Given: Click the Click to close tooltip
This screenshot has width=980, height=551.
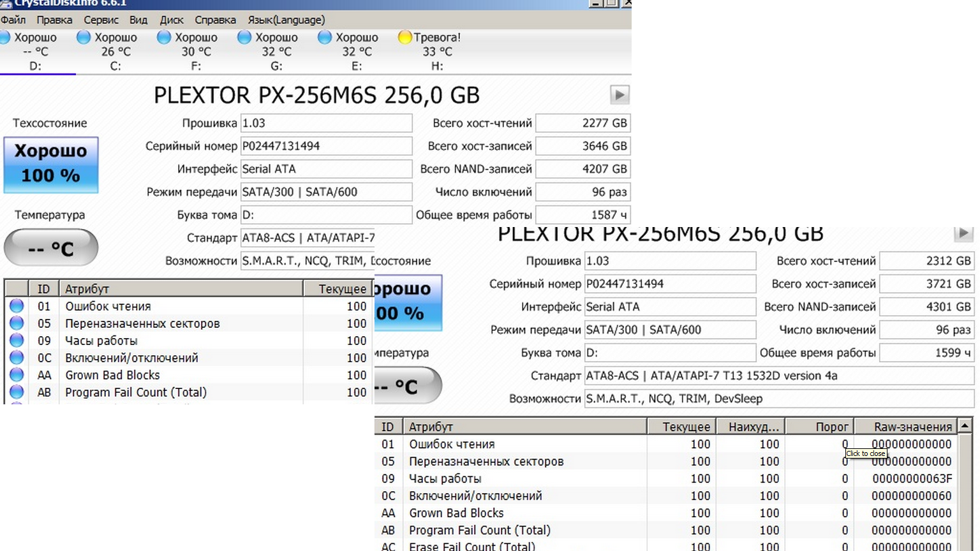Looking at the screenshot, I should (x=866, y=453).
